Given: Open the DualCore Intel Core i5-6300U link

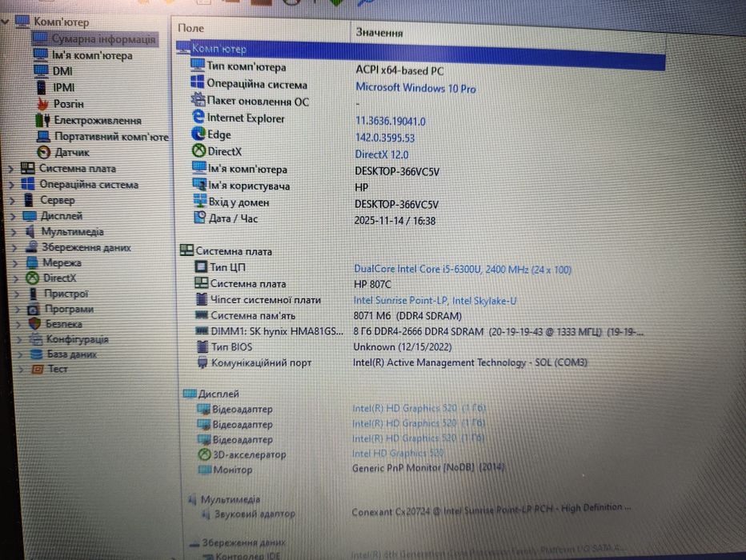Looking at the screenshot, I should click(462, 269).
